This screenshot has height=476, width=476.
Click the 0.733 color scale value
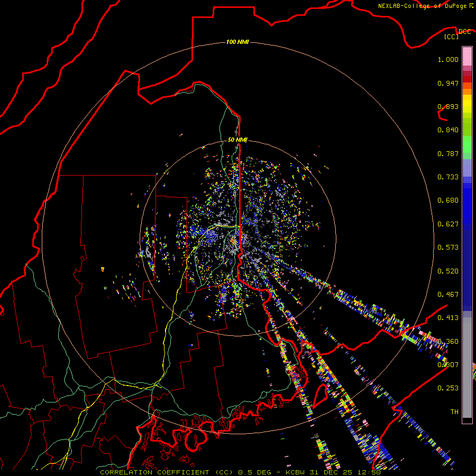[448, 177]
